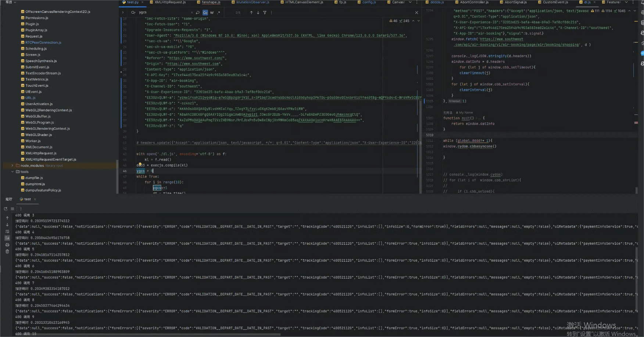Switch to dddda.js tab in right editor

point(434,2)
